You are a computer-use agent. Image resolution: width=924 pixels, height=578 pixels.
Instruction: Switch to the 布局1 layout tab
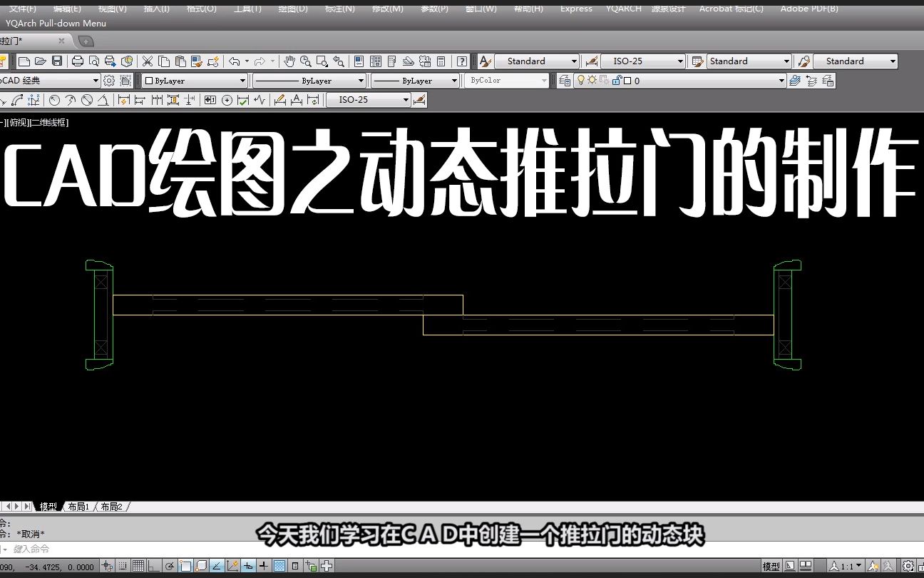[x=78, y=507]
